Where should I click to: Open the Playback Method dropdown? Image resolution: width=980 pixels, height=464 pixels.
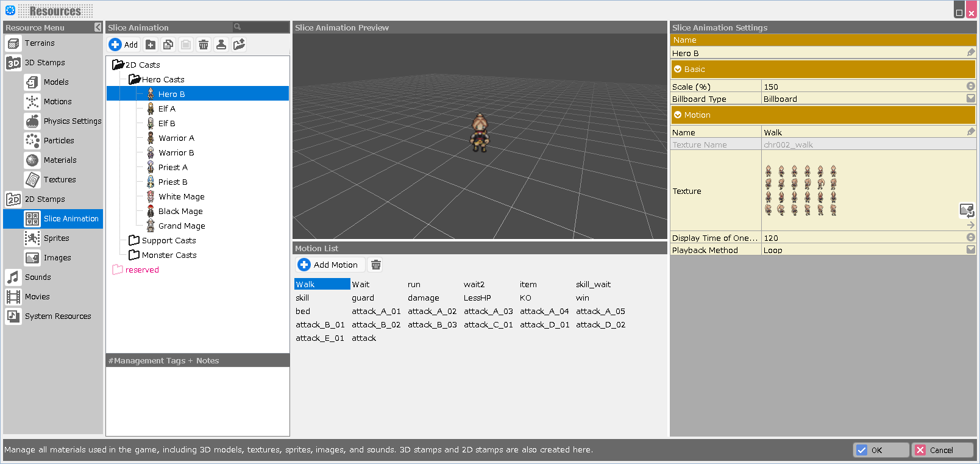click(x=971, y=250)
